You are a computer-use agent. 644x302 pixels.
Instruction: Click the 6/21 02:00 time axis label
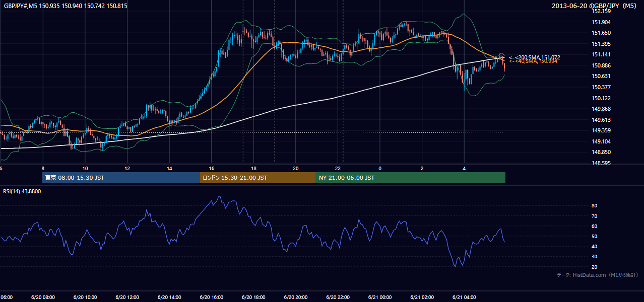422,297
